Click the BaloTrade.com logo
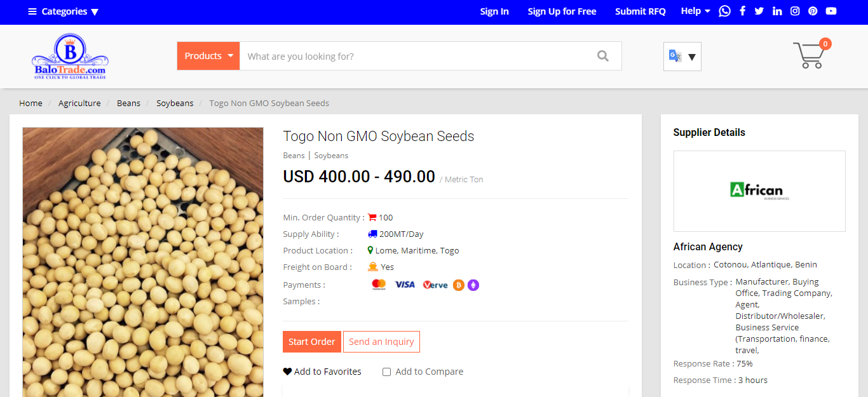 pyautogui.click(x=70, y=57)
